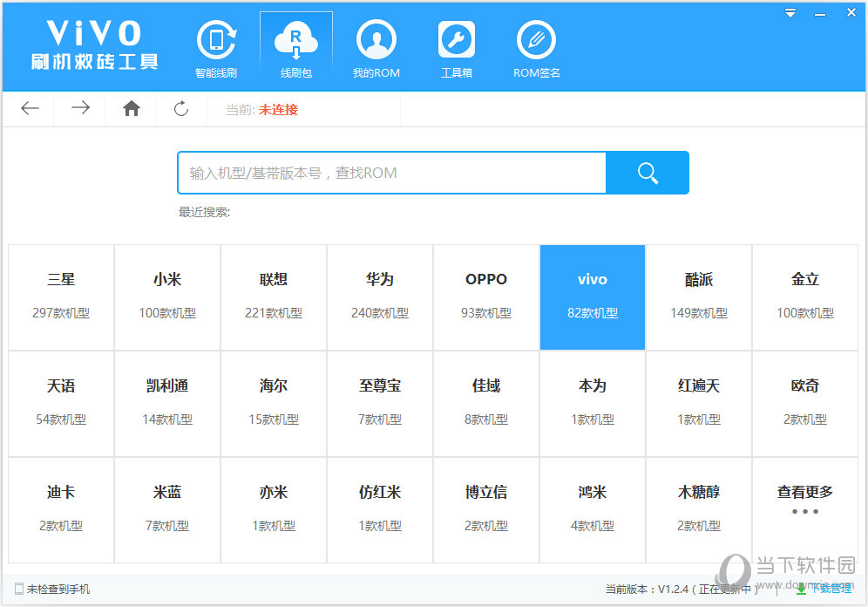Screen dimensions: 868x607
Task: Choose the 红遍天 brand tile
Action: point(699,404)
